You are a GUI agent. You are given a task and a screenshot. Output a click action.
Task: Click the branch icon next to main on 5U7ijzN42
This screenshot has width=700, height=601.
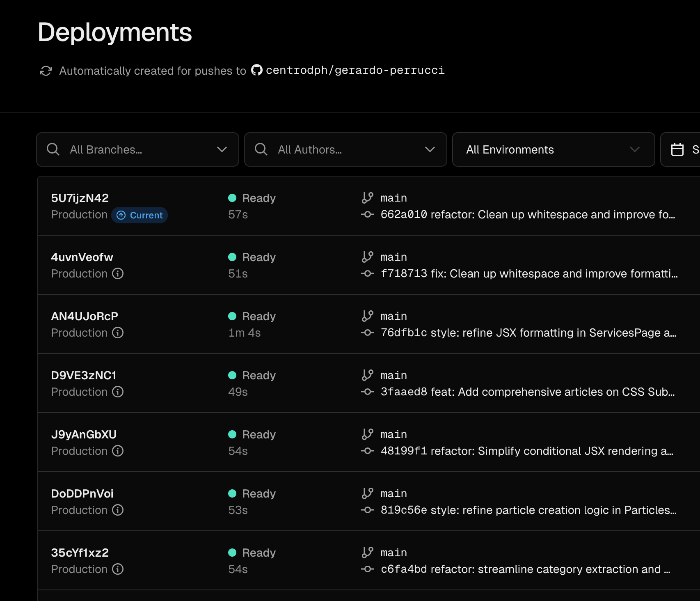pyautogui.click(x=367, y=197)
